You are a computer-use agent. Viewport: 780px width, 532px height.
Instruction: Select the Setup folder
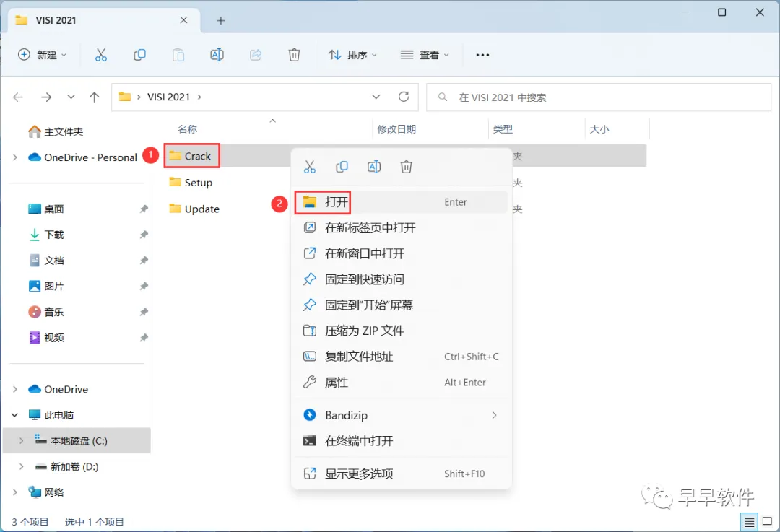pos(191,183)
